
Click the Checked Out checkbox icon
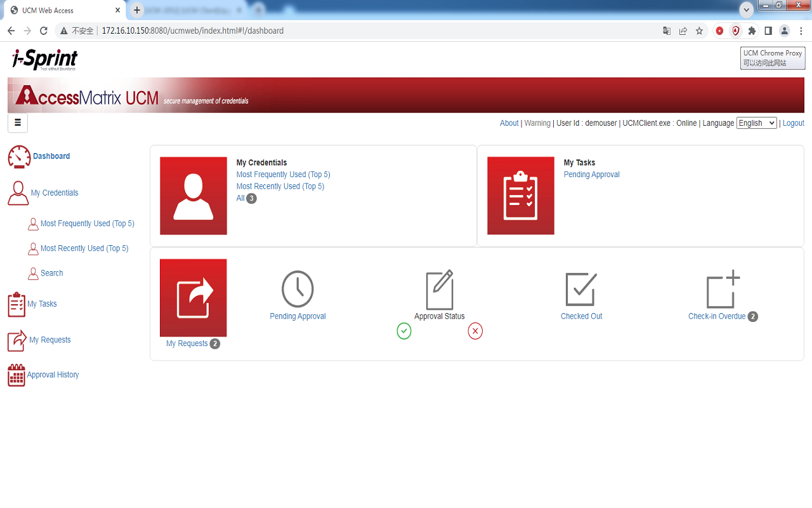pos(581,289)
